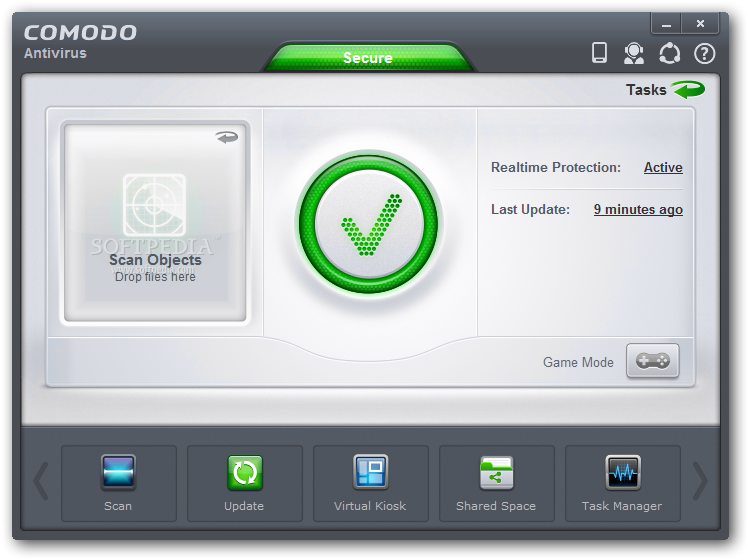
Task: Click the COMODO logo
Action: (x=80, y=32)
